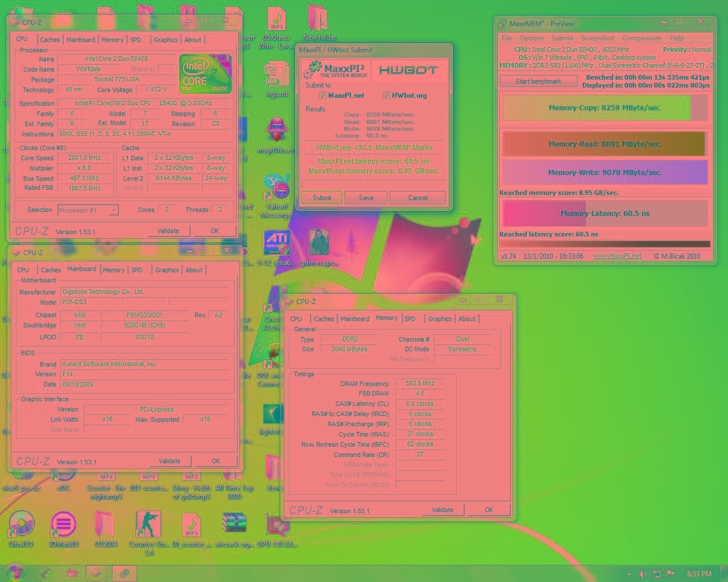The height and width of the screenshot is (582, 728).
Task: Open the Windows Start orb
Action: click(15, 573)
